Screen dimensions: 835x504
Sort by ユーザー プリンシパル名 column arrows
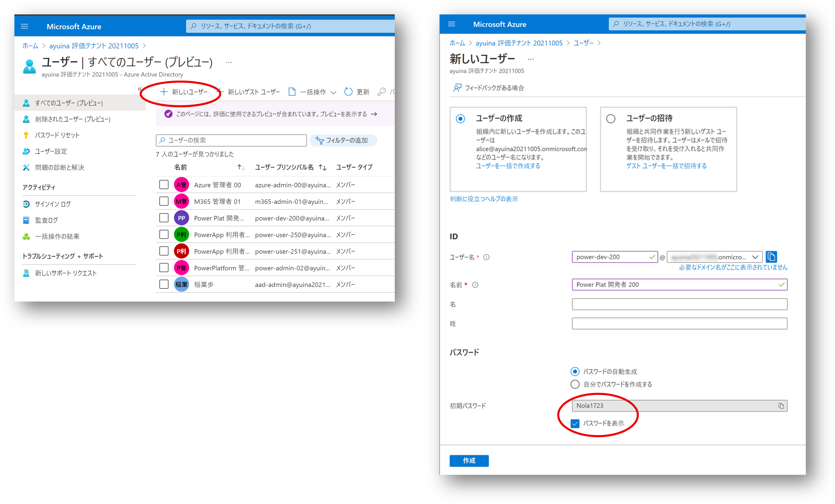point(323,167)
